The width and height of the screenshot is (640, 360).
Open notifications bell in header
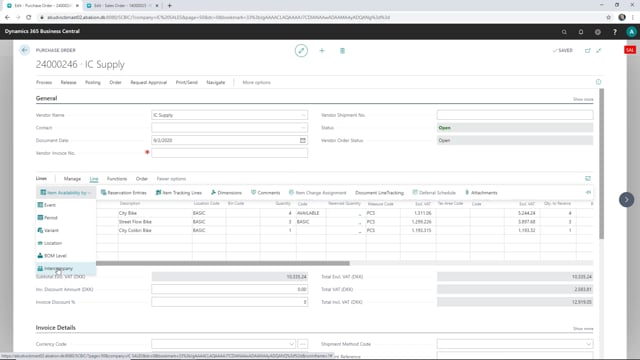tap(581, 32)
